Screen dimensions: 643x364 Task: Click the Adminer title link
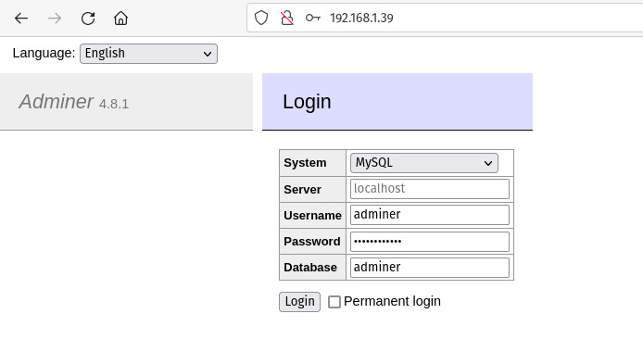click(x=57, y=102)
